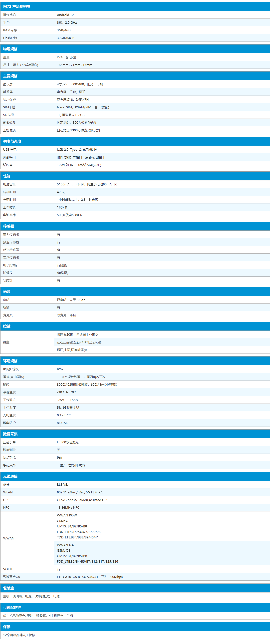
Task: Click the 无线通信 section header
Action: coord(10,476)
